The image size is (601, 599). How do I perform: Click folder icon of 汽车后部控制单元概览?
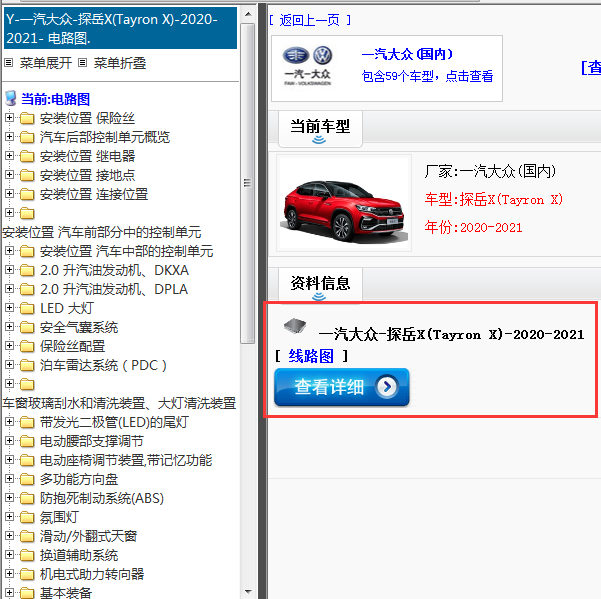tap(27, 137)
